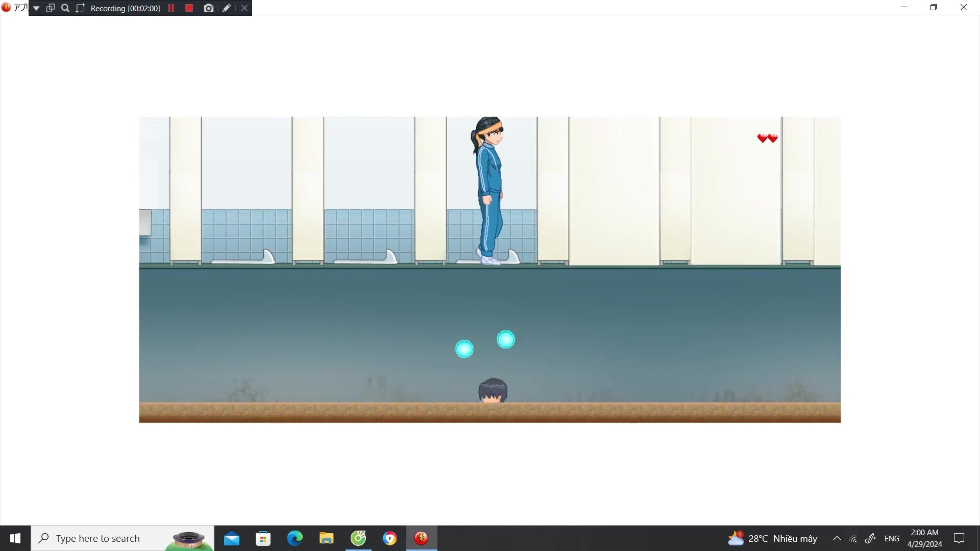The image size is (980, 551).
Task: Pause the screen recording
Action: (x=171, y=8)
